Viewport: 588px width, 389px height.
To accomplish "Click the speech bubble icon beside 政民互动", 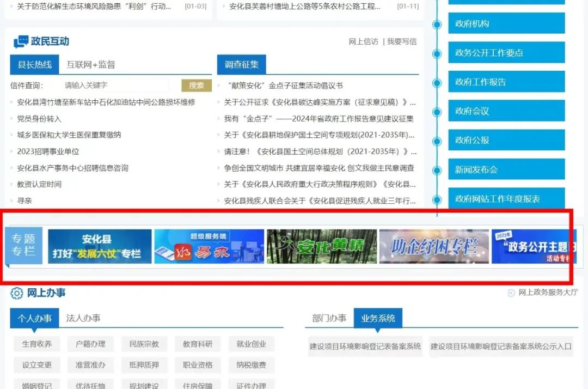I will tap(20, 39).
